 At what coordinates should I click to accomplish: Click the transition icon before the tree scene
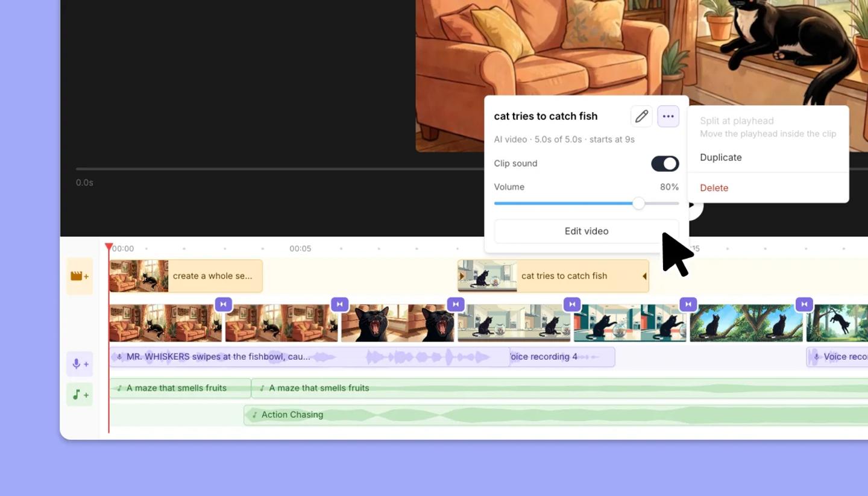[x=688, y=304]
